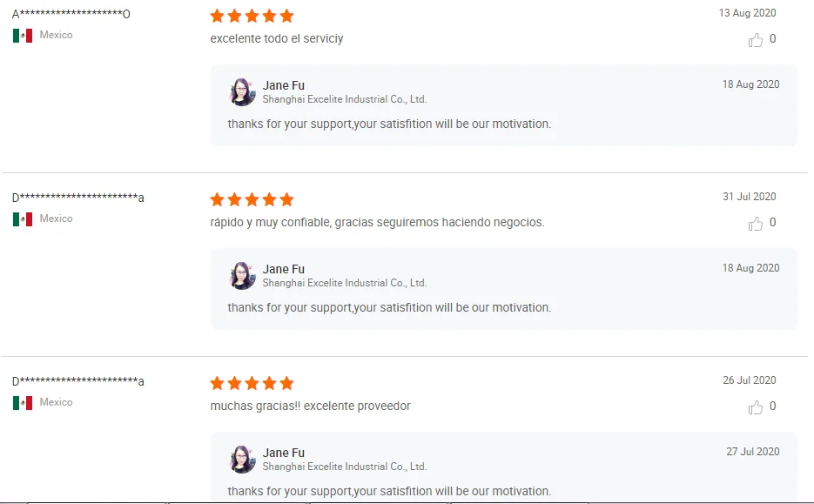
Task: Select the Mexico flag beside the 31 Jul 2020 review
Action: coord(23,219)
